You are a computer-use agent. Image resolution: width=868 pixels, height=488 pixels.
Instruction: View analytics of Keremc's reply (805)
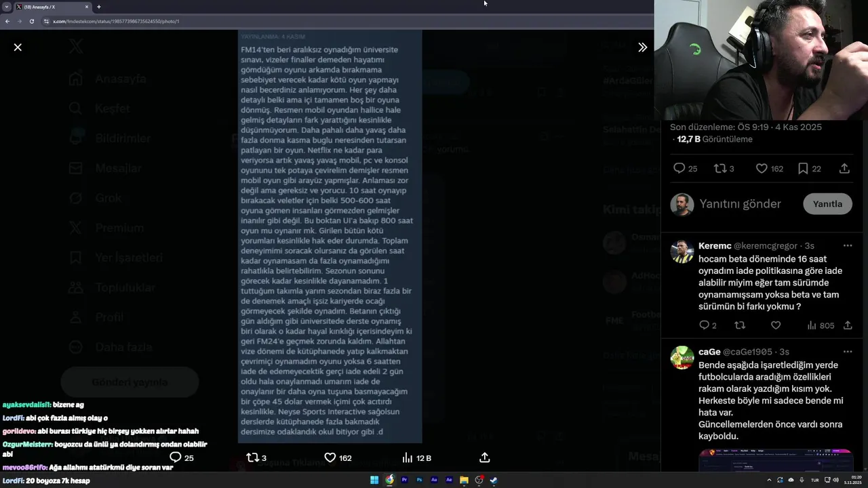coord(821,325)
